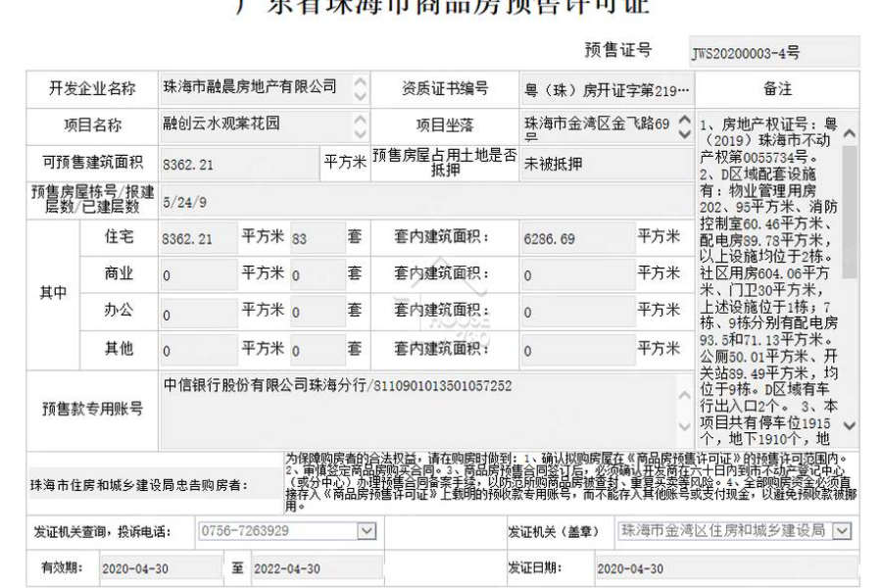
Task: Click the 预售房屋栋号/报建层数/已建层数 label
Action: point(92,199)
